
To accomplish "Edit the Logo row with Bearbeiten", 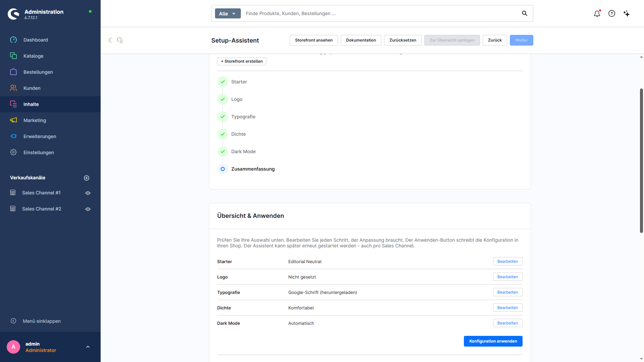I will [x=507, y=277].
